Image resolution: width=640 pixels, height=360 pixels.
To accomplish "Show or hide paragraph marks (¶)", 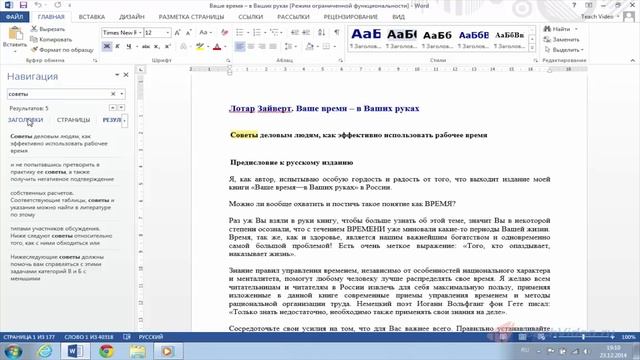I will (337, 33).
